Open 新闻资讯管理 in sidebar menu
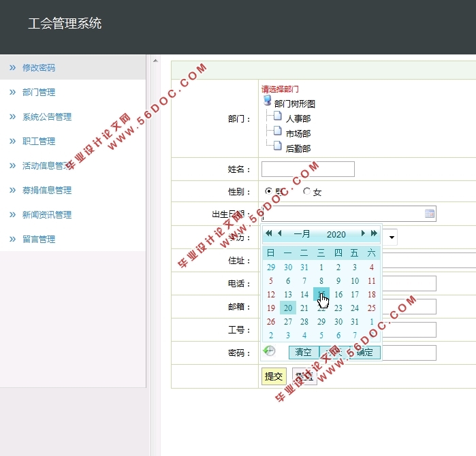 point(47,215)
